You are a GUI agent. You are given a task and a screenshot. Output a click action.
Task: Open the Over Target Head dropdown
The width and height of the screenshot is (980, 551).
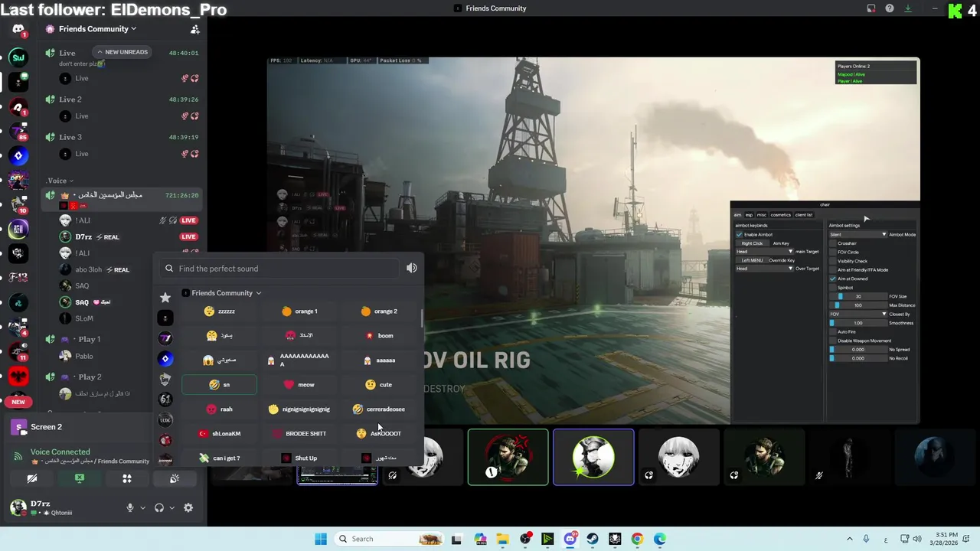click(764, 269)
